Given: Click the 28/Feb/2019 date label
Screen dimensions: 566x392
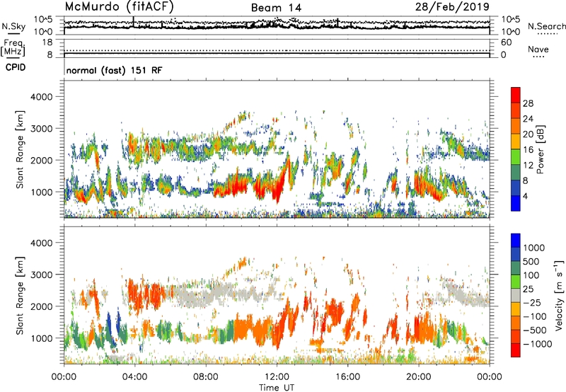Looking at the screenshot, I should click(x=452, y=6).
